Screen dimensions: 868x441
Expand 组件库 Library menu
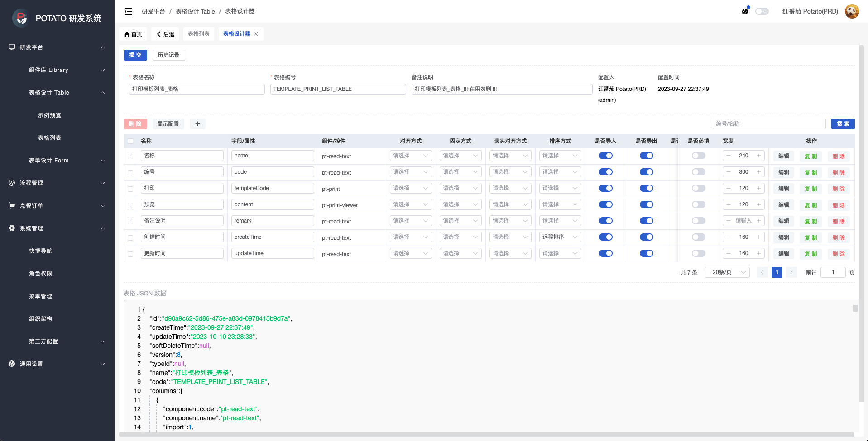click(57, 70)
